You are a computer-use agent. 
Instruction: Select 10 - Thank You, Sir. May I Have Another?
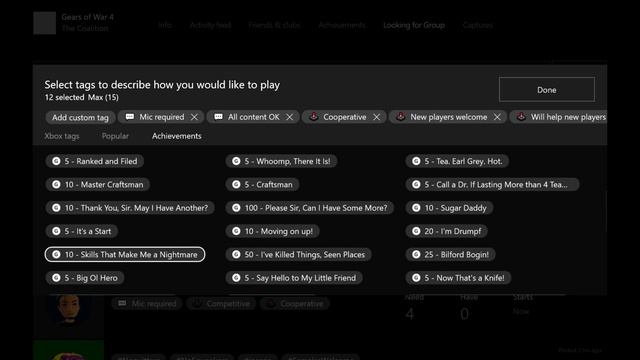[x=130, y=208]
